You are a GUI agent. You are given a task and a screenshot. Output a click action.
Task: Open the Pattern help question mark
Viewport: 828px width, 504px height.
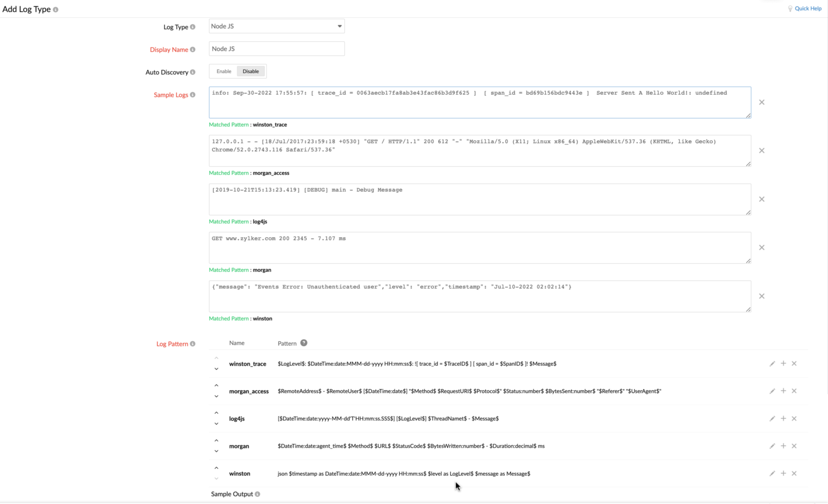[303, 343]
